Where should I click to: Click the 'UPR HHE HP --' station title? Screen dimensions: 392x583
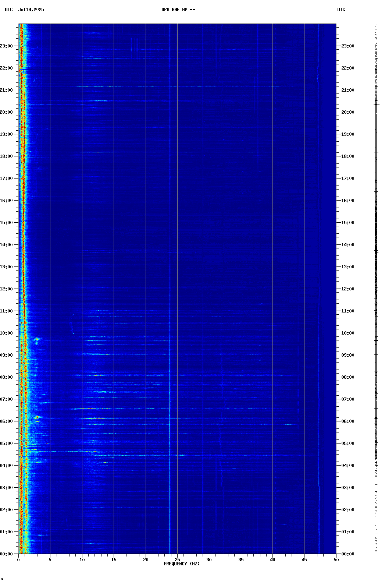(x=178, y=10)
